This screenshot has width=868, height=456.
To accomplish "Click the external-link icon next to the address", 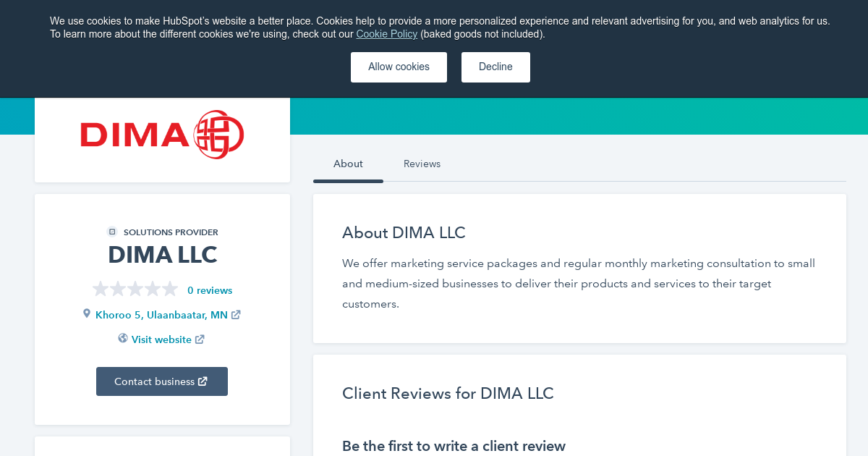I will click(x=237, y=314).
